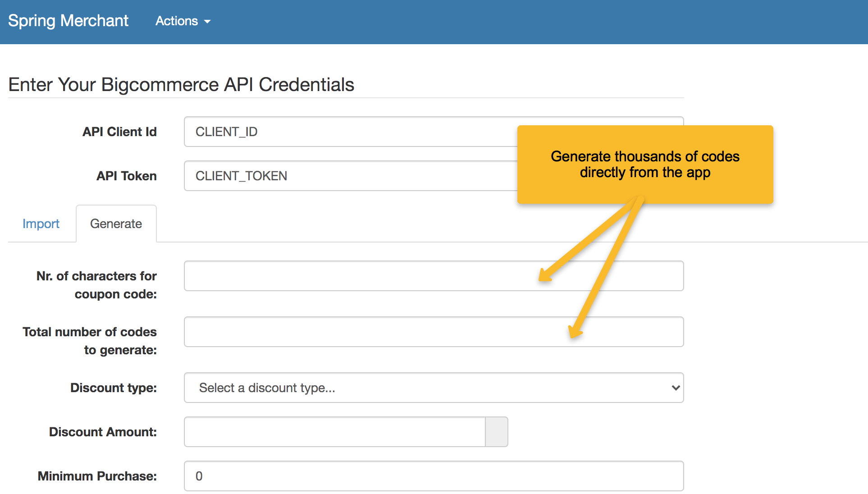Screen dimensions: 868x494
Task: Switch to the Import tab
Action: (41, 224)
